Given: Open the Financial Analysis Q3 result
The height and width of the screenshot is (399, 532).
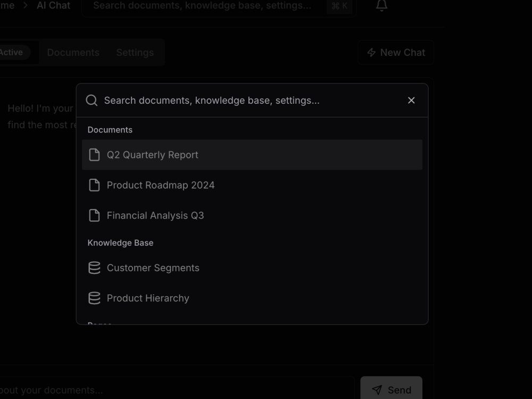Looking at the screenshot, I should click(x=252, y=215).
